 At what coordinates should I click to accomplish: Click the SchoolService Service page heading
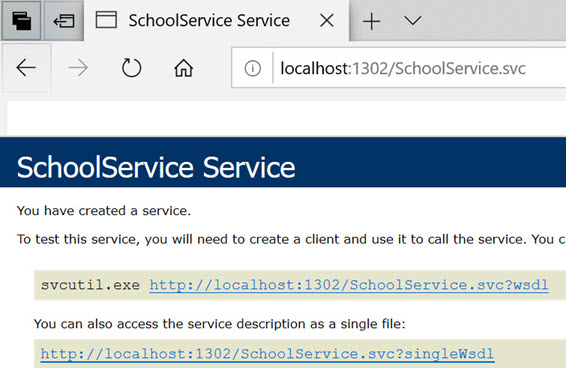(156, 167)
